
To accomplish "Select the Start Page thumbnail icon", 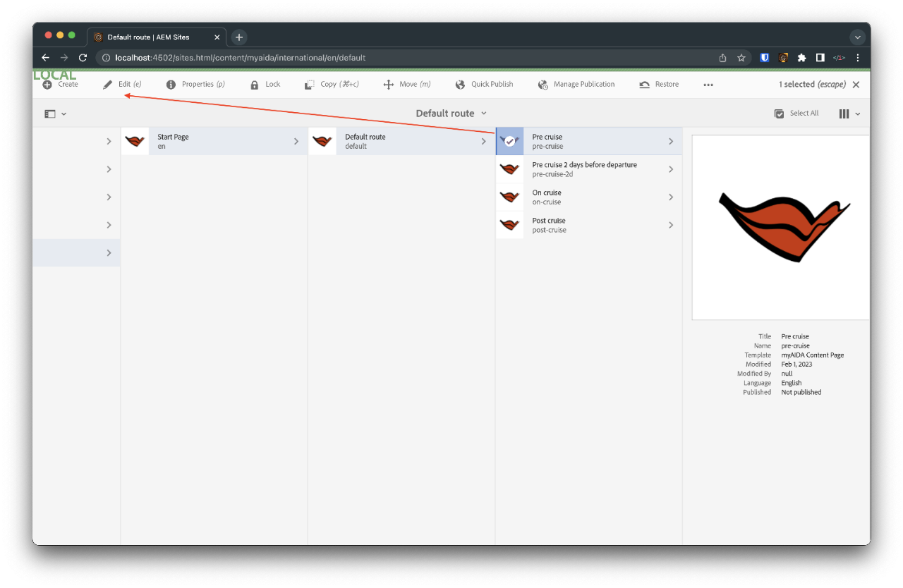I will pyautogui.click(x=135, y=141).
